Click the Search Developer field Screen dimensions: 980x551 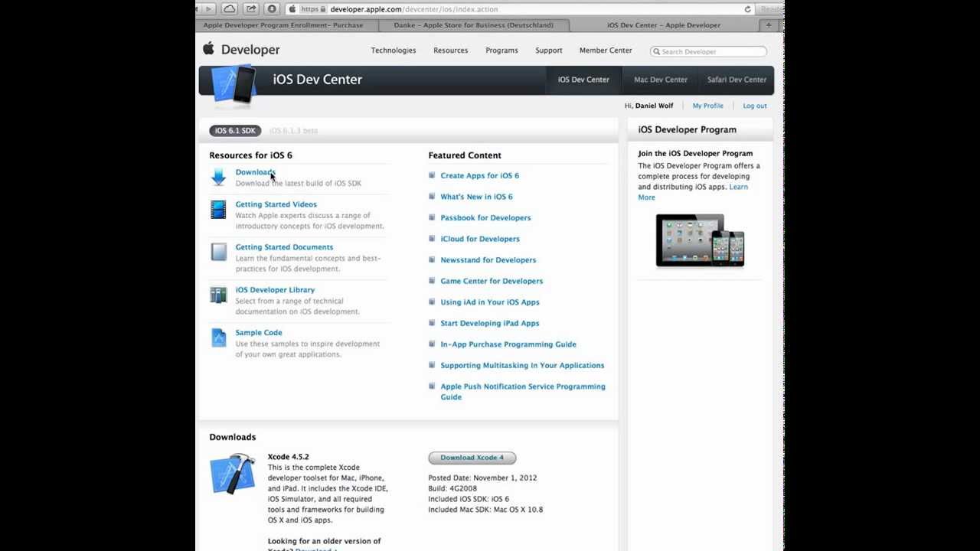[708, 51]
